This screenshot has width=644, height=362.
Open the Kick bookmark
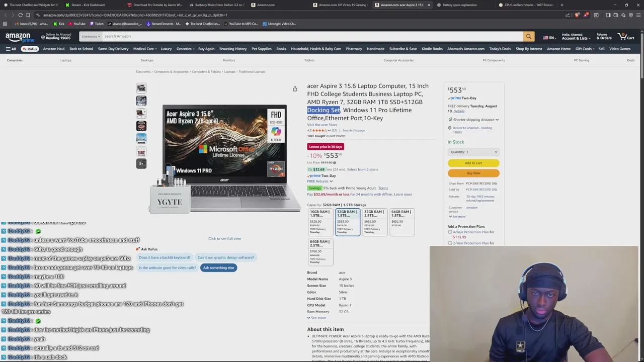pyautogui.click(x=59, y=24)
